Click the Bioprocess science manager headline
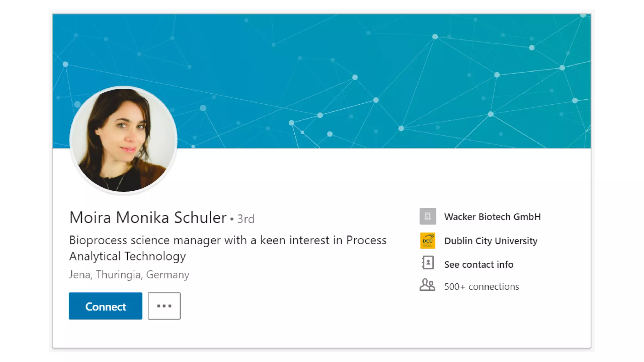Screen dimensions: 644x362 228,240
